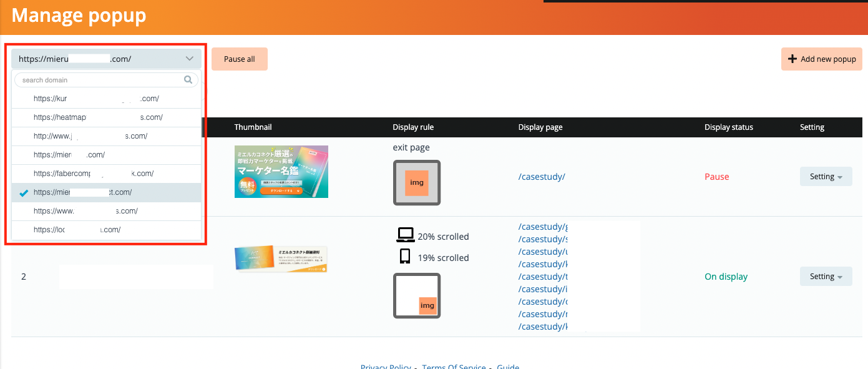Click the blue checkmark next to the selected domain

[x=23, y=192]
